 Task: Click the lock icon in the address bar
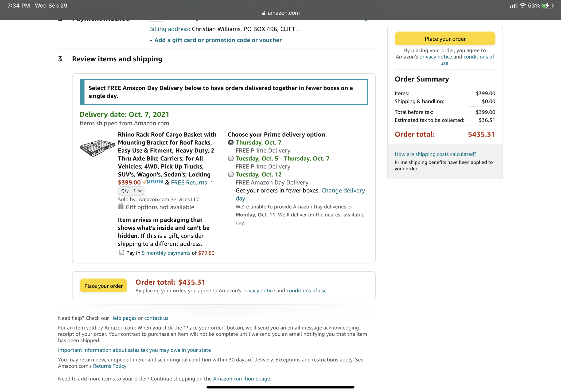[264, 13]
